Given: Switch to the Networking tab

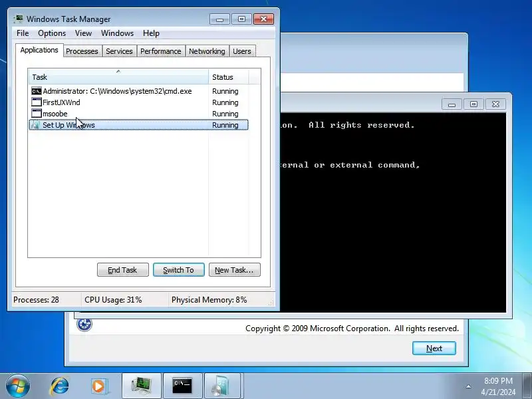Looking at the screenshot, I should [x=207, y=51].
